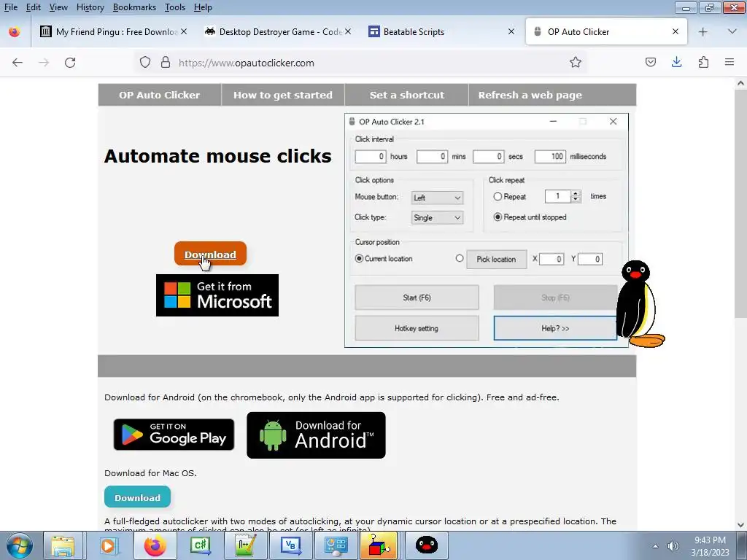Image resolution: width=747 pixels, height=560 pixels.
Task: Open the Firefox hamburger menu
Action: click(x=729, y=63)
